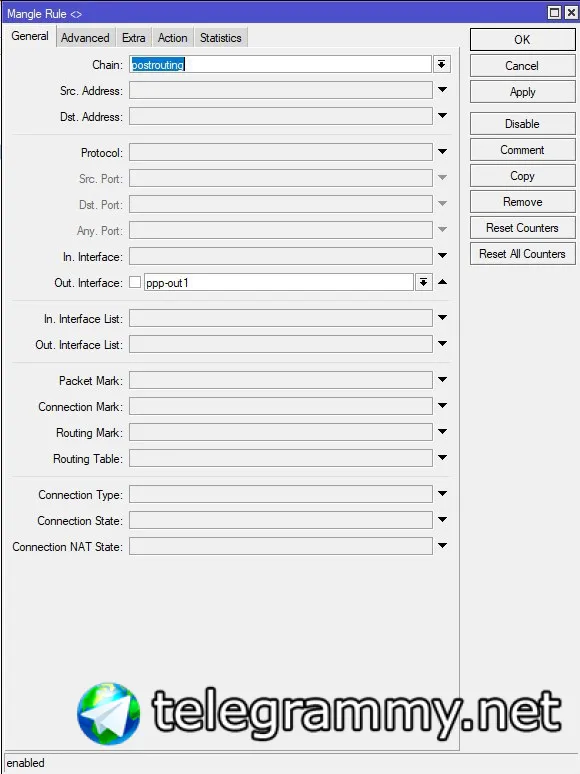The width and height of the screenshot is (580, 774).
Task: Expand the Protocol field arrow
Action: click(442, 152)
